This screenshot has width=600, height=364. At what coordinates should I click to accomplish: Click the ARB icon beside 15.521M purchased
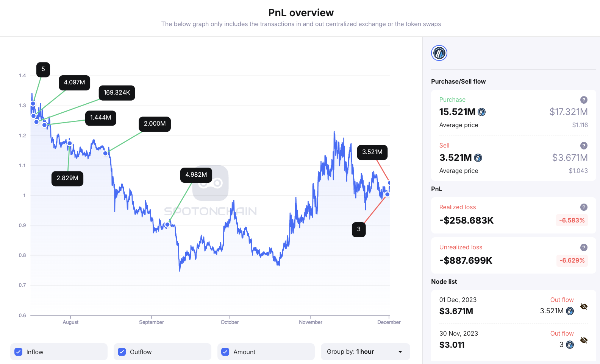(481, 112)
